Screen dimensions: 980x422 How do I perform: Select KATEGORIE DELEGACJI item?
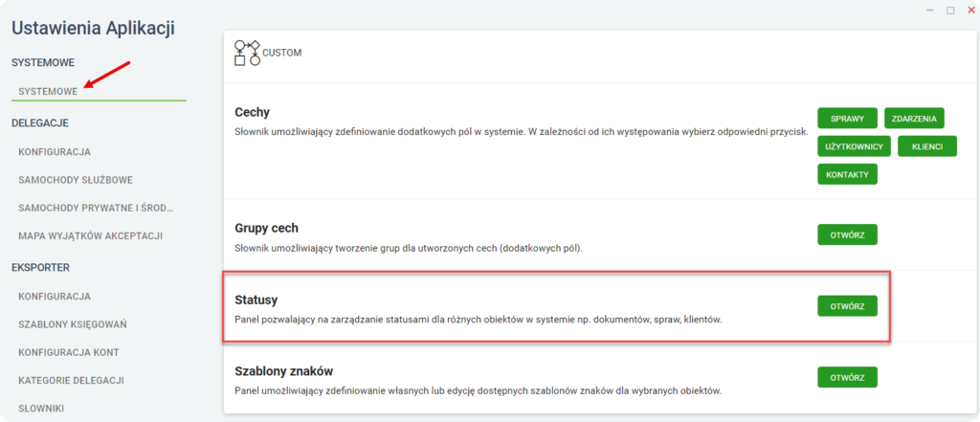pos(71,381)
